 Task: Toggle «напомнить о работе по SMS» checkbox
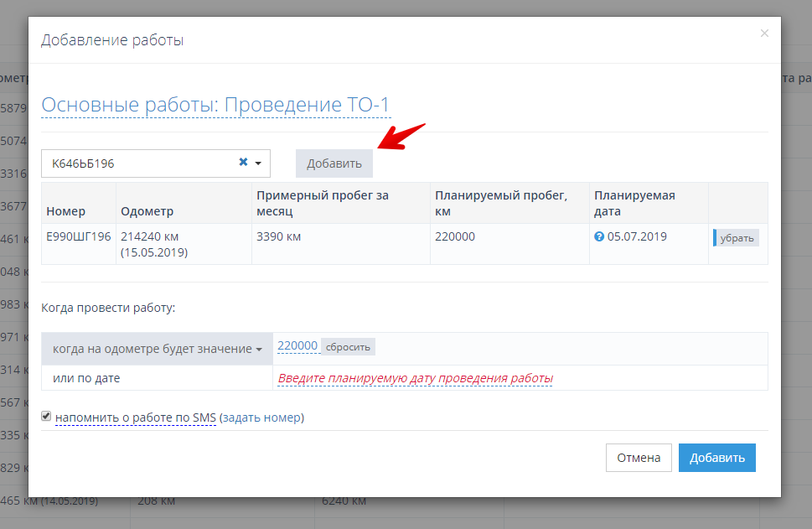pos(46,417)
